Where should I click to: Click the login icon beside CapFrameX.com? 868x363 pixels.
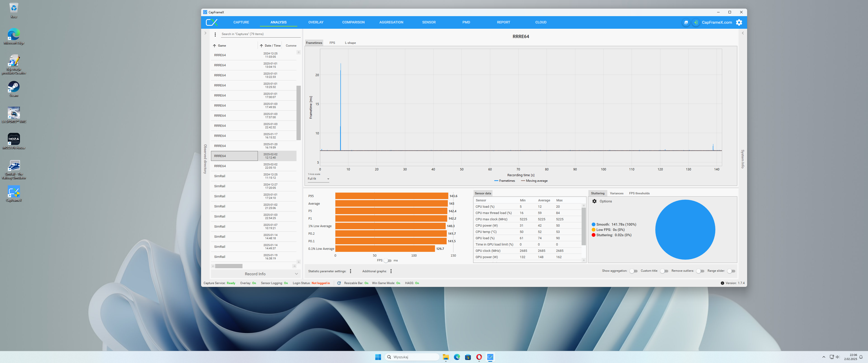(x=695, y=22)
